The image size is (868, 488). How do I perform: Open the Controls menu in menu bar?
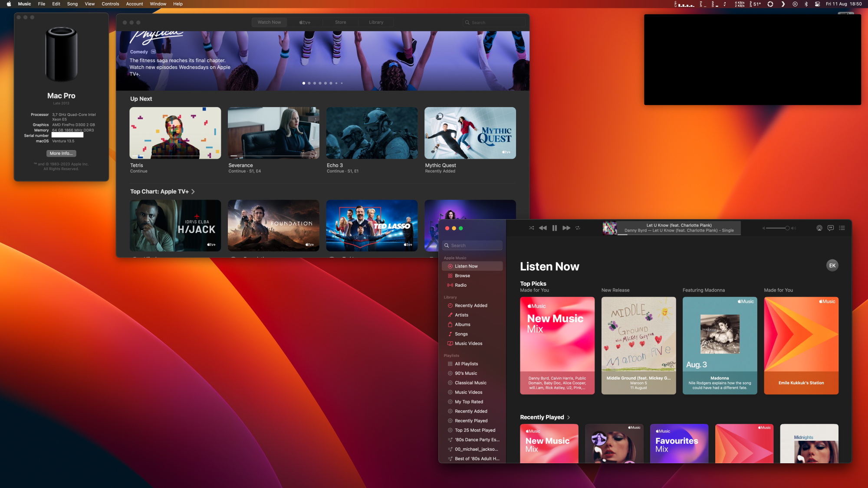point(110,4)
